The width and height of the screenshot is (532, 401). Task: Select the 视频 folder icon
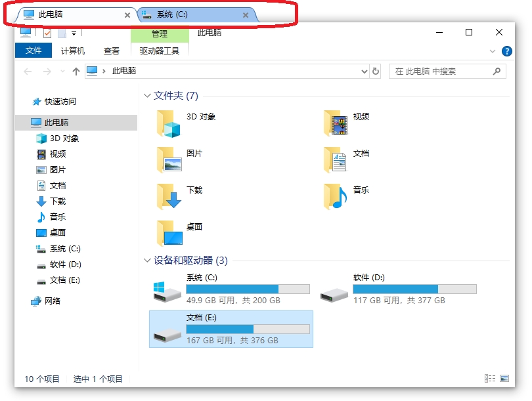336,123
